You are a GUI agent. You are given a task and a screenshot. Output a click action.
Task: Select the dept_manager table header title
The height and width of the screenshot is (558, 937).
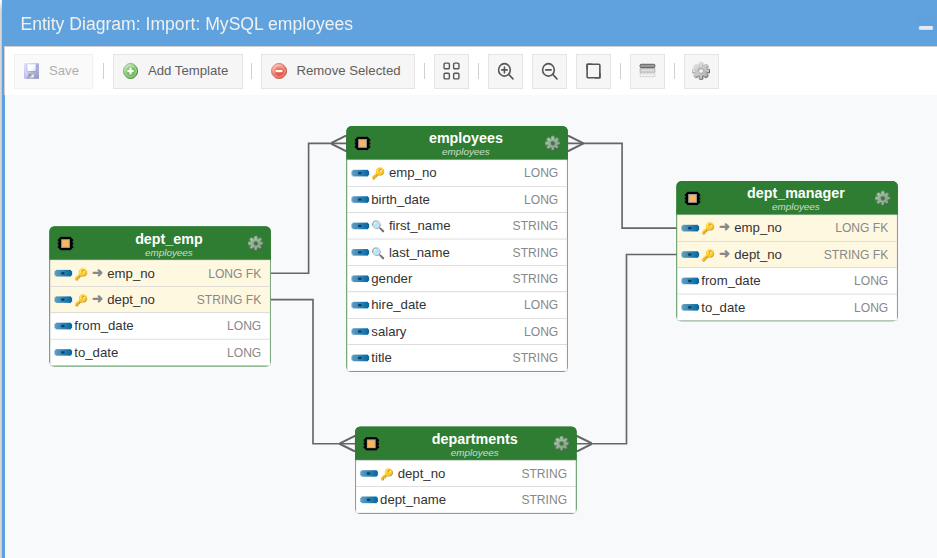click(x=795, y=193)
